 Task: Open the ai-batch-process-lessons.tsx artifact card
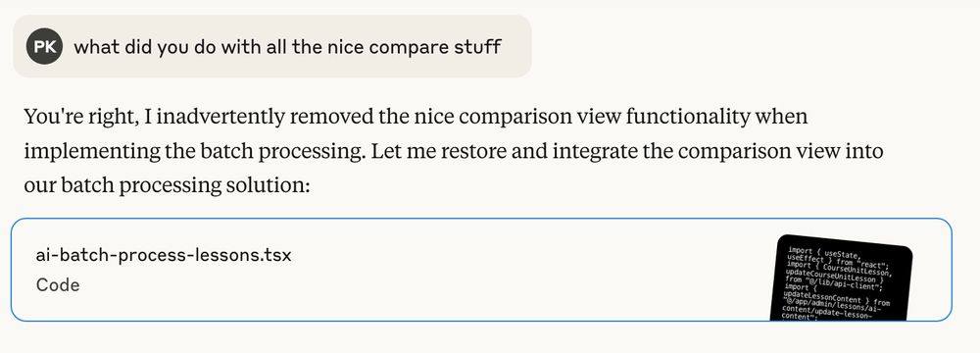coord(481,270)
